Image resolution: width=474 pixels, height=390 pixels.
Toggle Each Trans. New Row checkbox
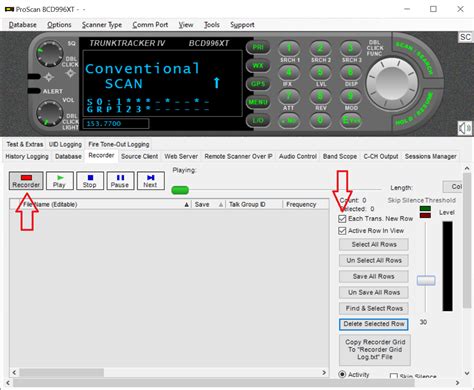coord(342,219)
